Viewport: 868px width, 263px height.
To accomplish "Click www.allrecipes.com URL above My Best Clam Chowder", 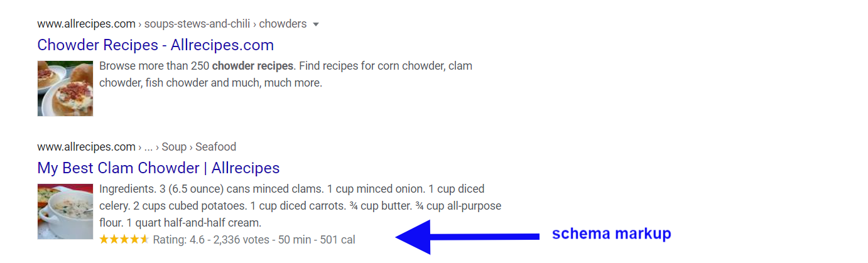I will 87,147.
